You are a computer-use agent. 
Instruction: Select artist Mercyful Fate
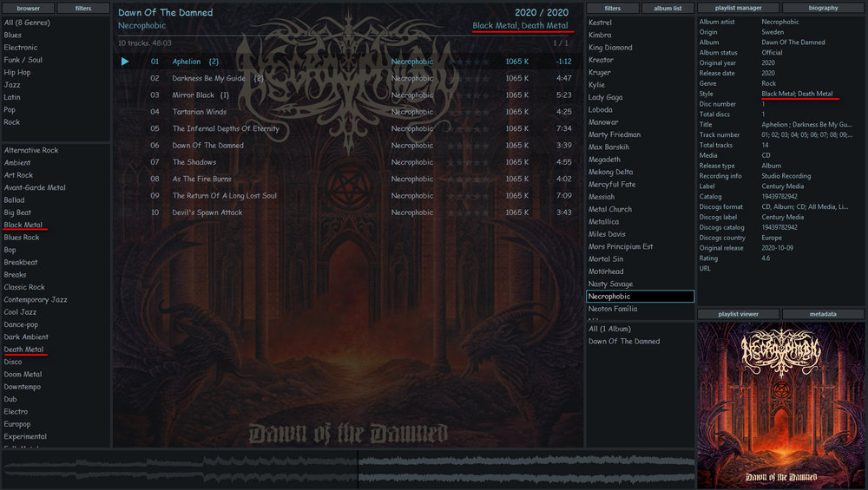612,184
